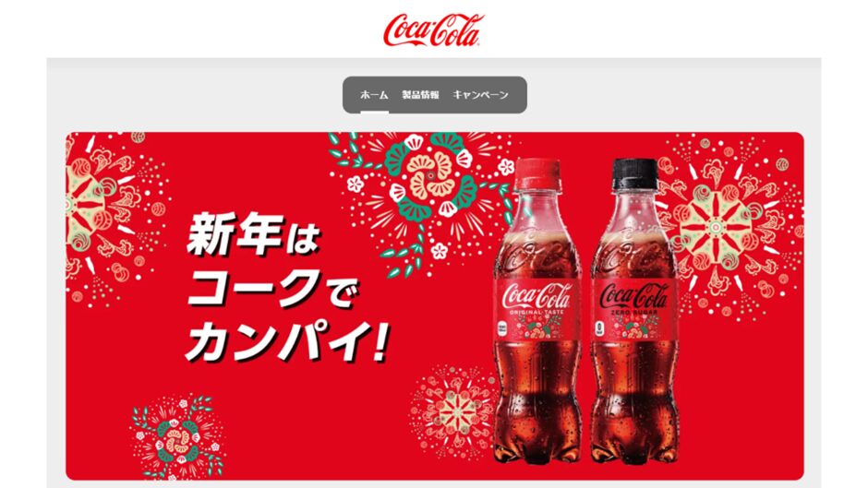Click the Coca-Cola Zero Sugar bottle

point(634,311)
